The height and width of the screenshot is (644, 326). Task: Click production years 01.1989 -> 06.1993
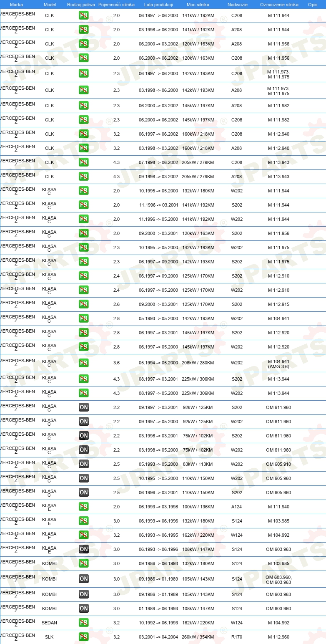[x=158, y=609]
